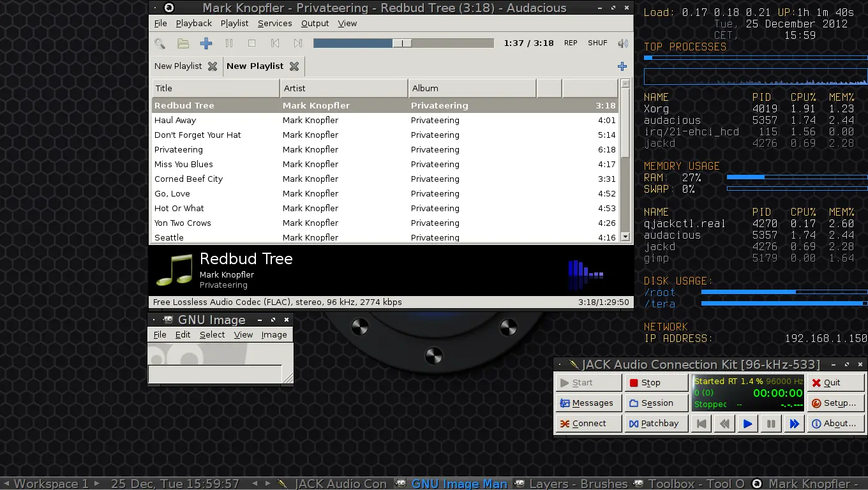Close the inactive first New Playlist tab
Screen dimensions: 868x490
(x=213, y=66)
